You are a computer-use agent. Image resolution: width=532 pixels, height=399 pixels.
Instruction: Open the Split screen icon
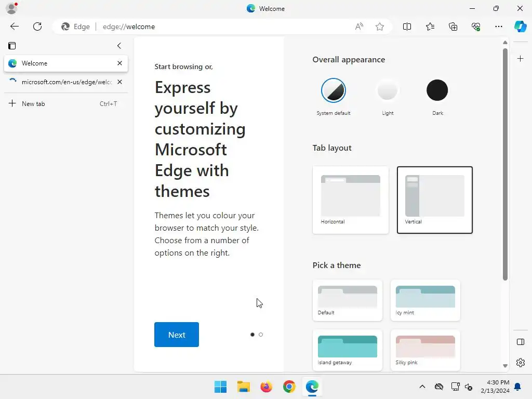(407, 26)
